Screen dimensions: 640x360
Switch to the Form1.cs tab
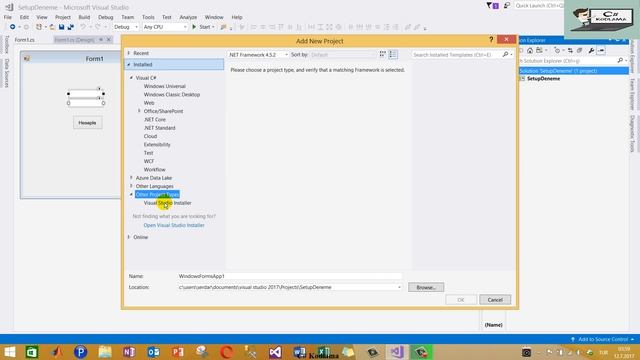24,40
